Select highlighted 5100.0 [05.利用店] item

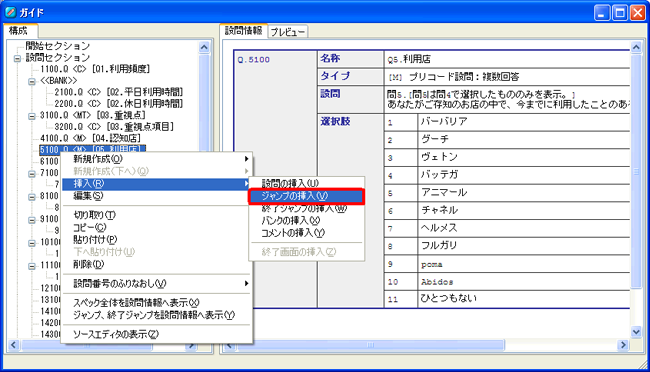pyautogui.click(x=92, y=149)
